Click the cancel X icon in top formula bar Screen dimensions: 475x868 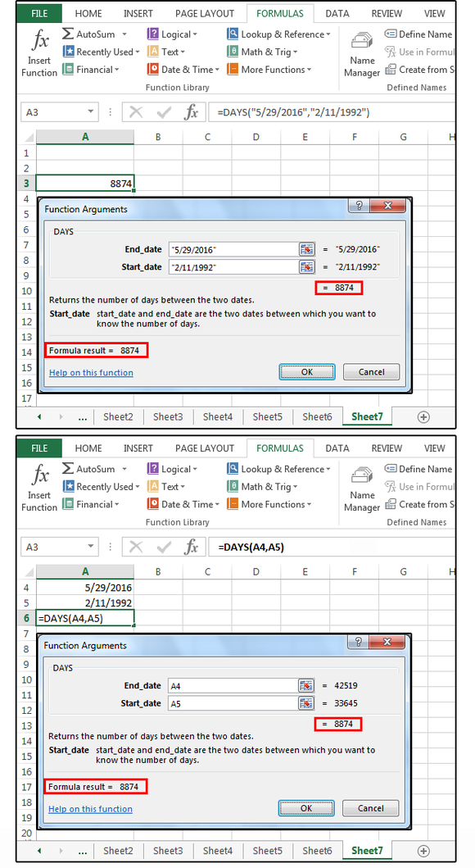(135, 112)
